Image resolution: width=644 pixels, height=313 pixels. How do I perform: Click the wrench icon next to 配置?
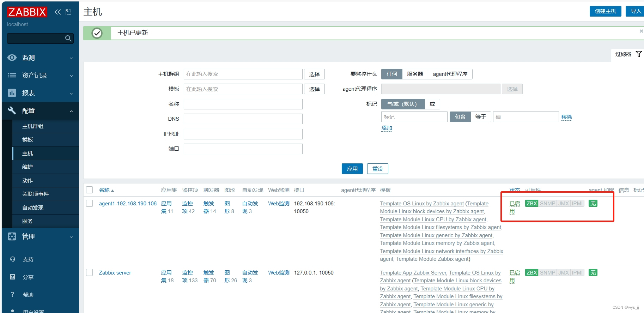tap(12, 110)
